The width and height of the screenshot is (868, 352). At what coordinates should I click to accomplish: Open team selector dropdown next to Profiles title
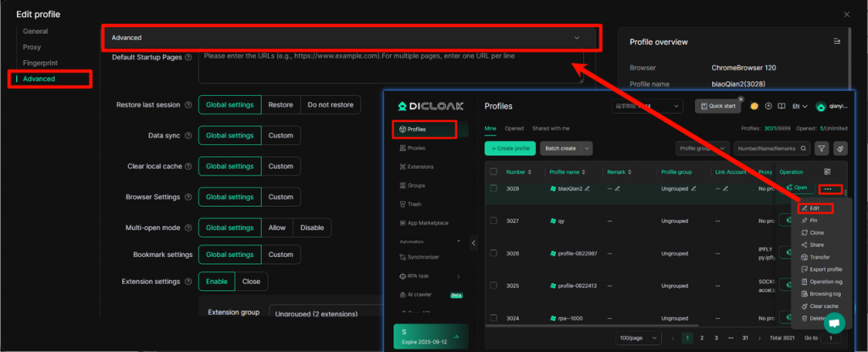[x=647, y=106]
